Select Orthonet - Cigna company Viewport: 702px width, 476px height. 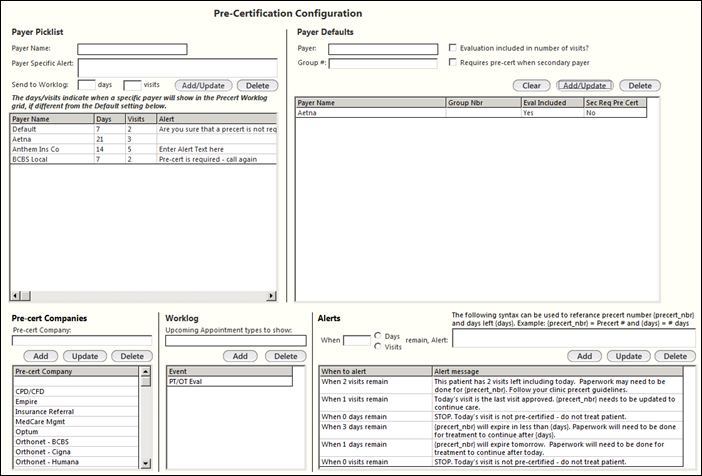[x=76, y=452]
